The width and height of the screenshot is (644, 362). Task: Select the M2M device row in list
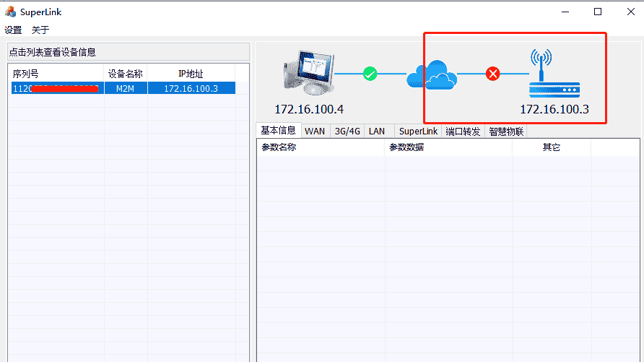126,88
